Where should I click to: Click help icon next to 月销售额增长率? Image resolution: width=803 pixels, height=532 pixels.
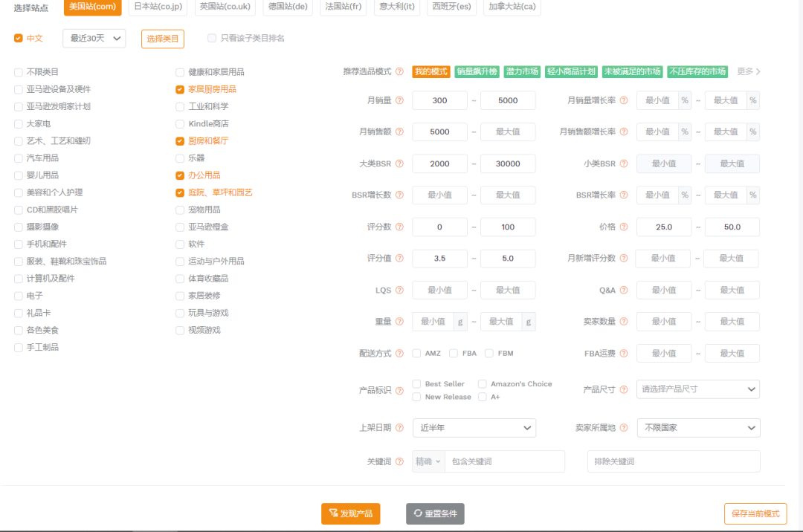click(624, 132)
